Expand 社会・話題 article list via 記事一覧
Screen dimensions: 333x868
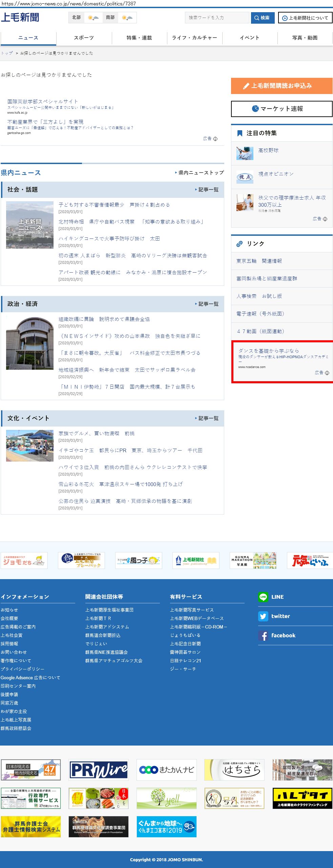[x=207, y=190]
